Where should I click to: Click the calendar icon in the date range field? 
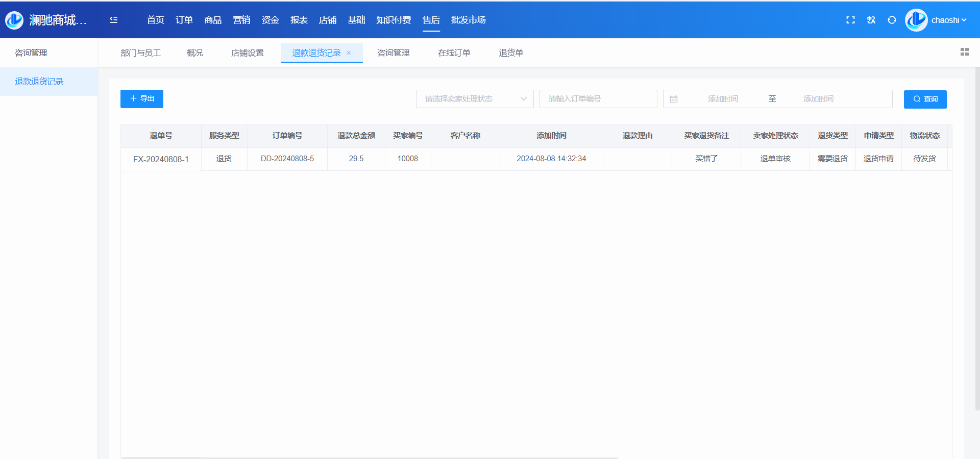point(674,99)
